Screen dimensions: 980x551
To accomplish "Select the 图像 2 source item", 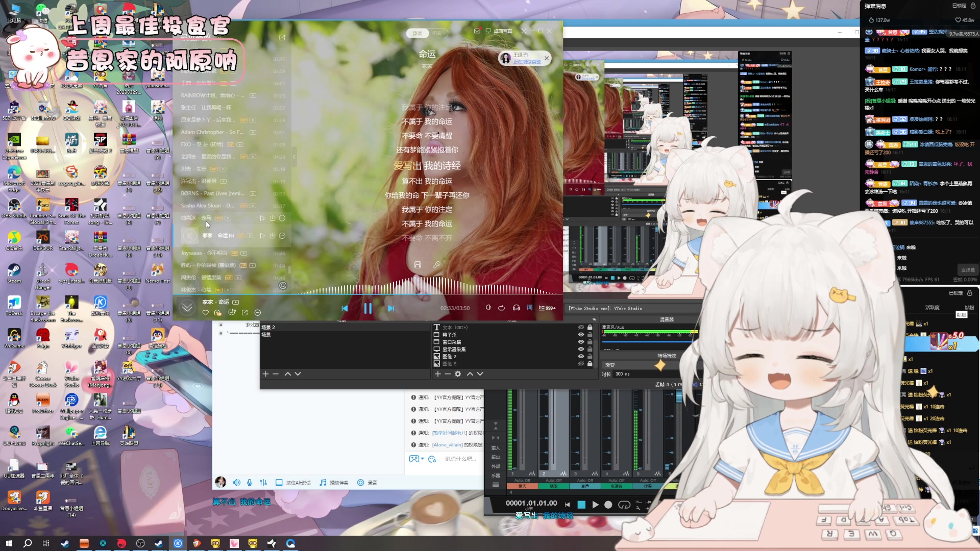I will pyautogui.click(x=449, y=357).
